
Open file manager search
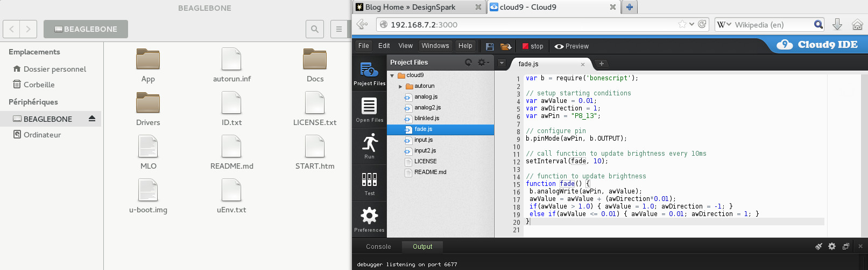315,29
